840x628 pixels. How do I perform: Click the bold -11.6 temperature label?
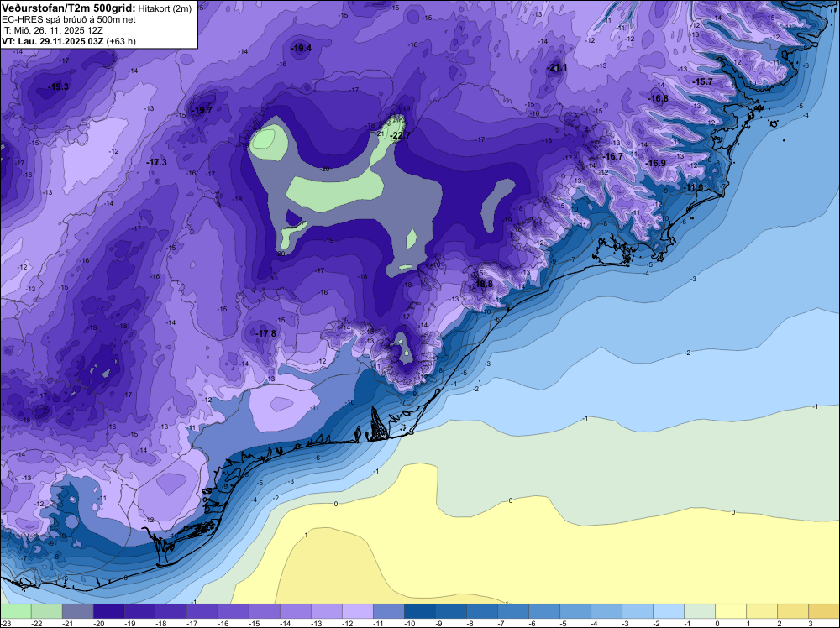click(x=694, y=187)
